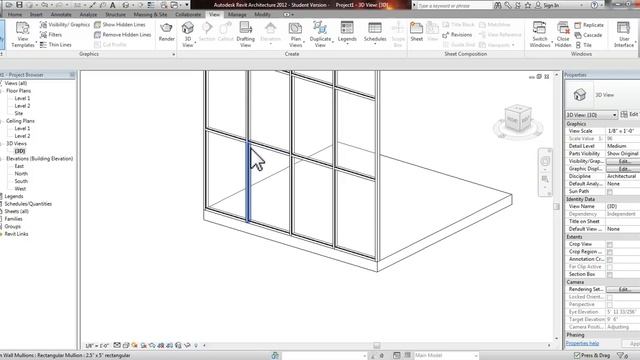This screenshot has width=640, height=360.
Task: Click Sign In button
Action: click(547, 5)
